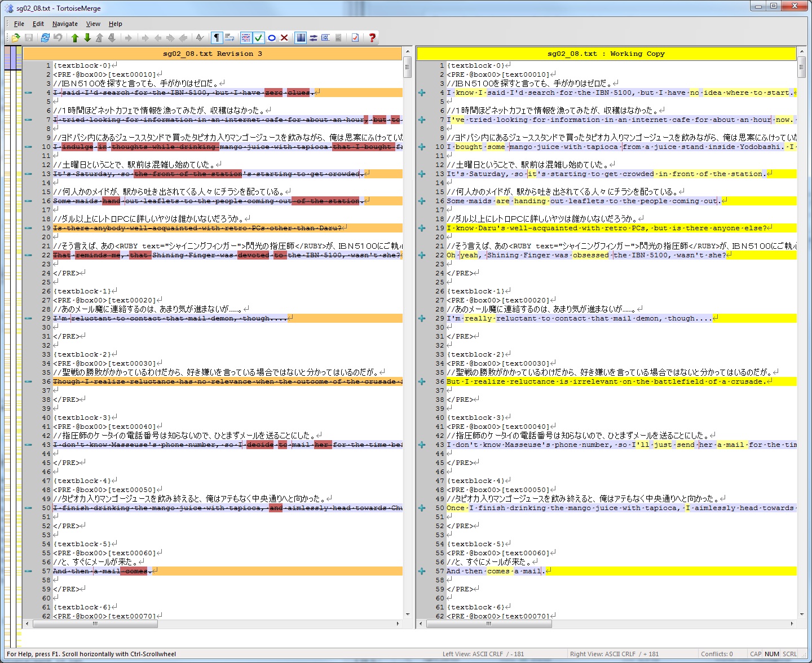Click the right pane horizontal scrollbar thumb
The image size is (812, 663).
488,624
